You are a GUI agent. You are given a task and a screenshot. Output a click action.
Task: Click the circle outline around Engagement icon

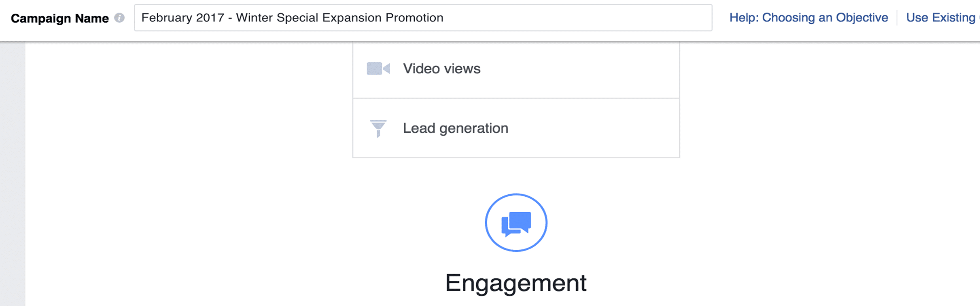pyautogui.click(x=516, y=195)
